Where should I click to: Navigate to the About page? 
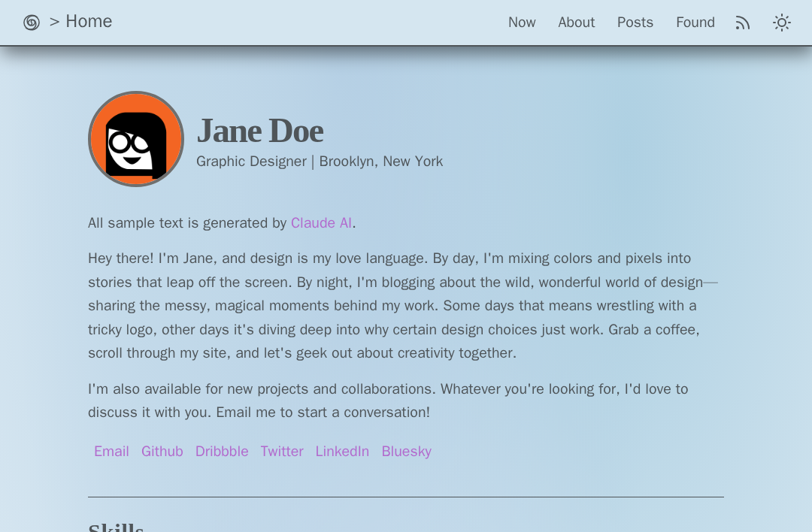pyautogui.click(x=576, y=23)
